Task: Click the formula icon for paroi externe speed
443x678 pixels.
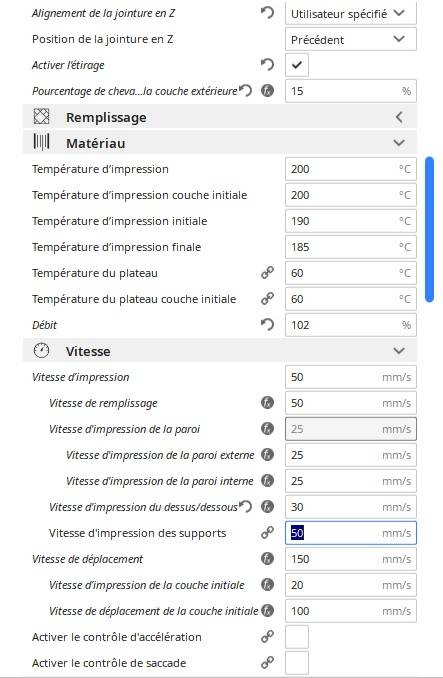Action: (268, 455)
